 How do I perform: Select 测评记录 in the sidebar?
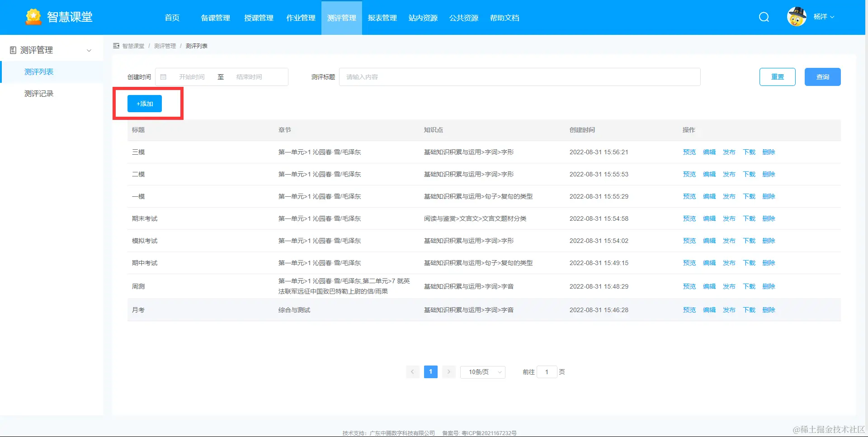(38, 93)
